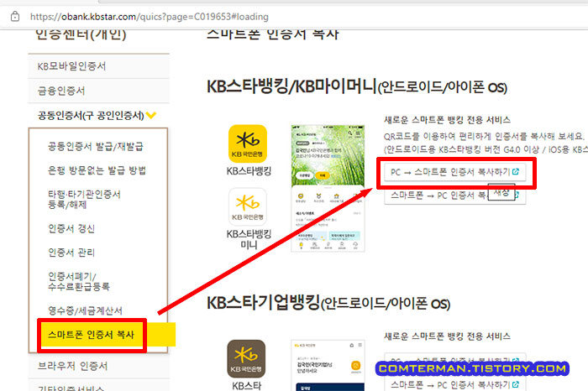Select 스마트폰 인증서 복사 menu item
The height and width of the screenshot is (391, 588).
(92, 335)
